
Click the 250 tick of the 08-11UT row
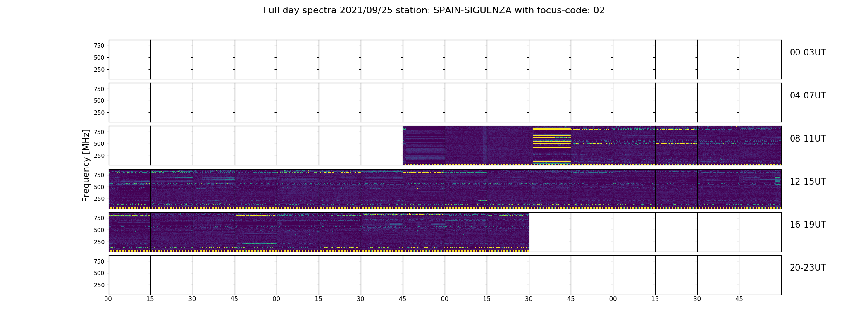tap(99, 156)
